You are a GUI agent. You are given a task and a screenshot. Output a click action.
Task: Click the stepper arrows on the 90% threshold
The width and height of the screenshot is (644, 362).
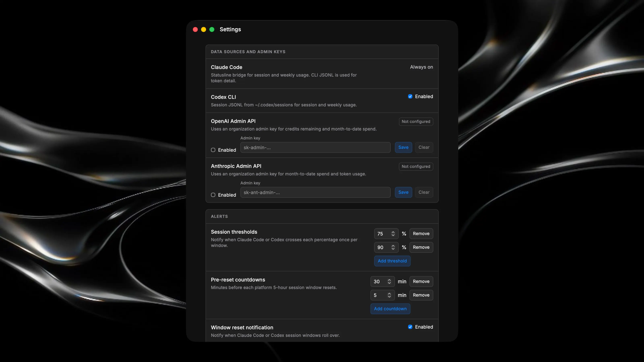(393, 247)
